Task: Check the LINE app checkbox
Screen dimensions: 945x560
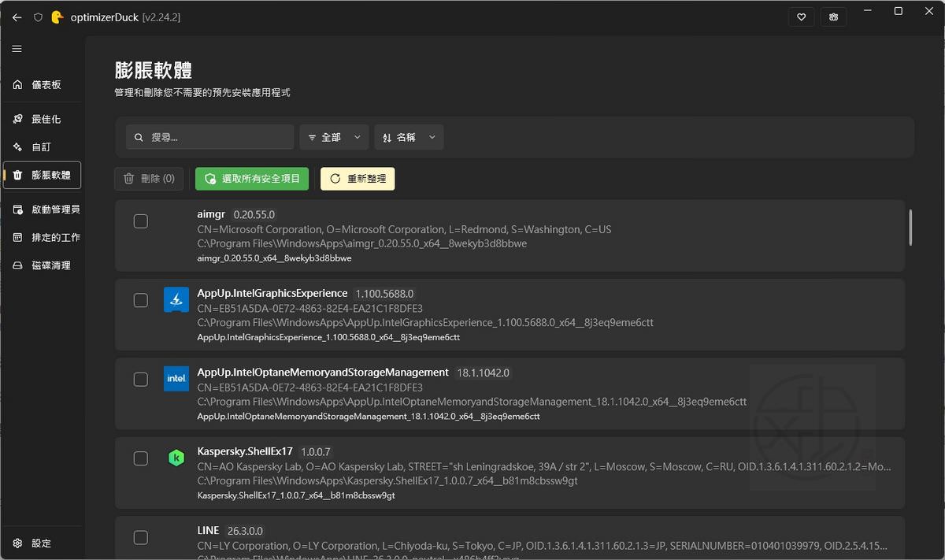Action: pyautogui.click(x=140, y=538)
